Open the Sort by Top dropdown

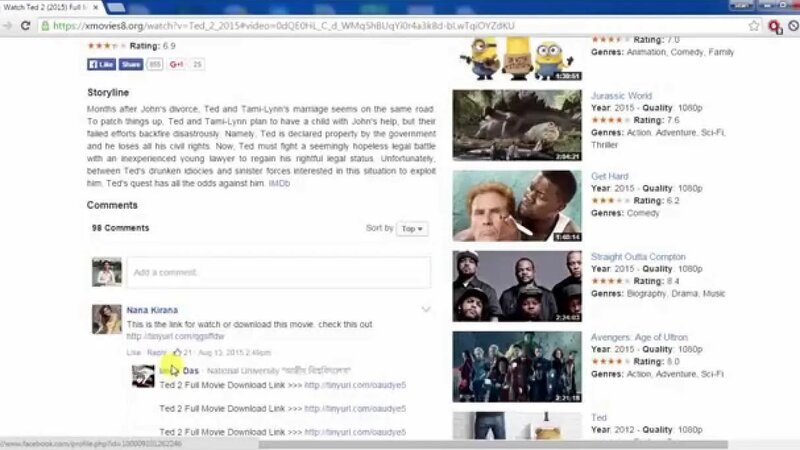pyautogui.click(x=412, y=229)
